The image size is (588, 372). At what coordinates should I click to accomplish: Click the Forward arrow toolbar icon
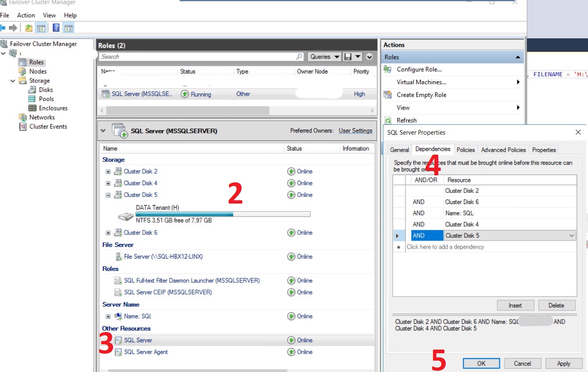pos(13,28)
